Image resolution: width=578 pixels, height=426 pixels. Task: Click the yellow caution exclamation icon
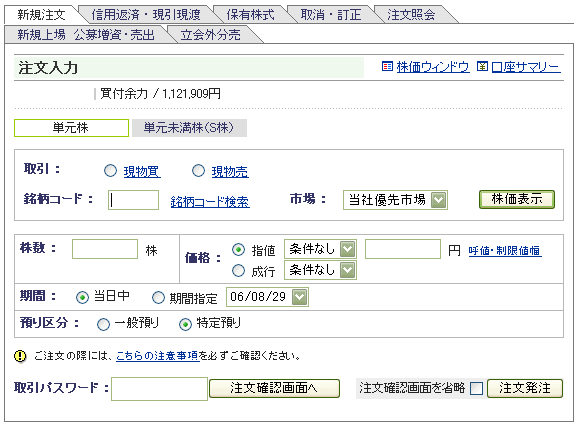[x=20, y=356]
